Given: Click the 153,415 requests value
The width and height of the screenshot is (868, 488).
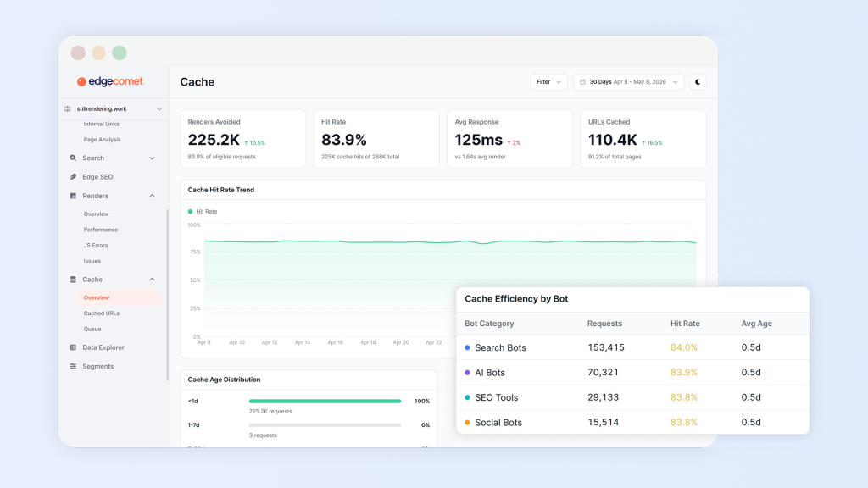Looking at the screenshot, I should click(x=605, y=347).
